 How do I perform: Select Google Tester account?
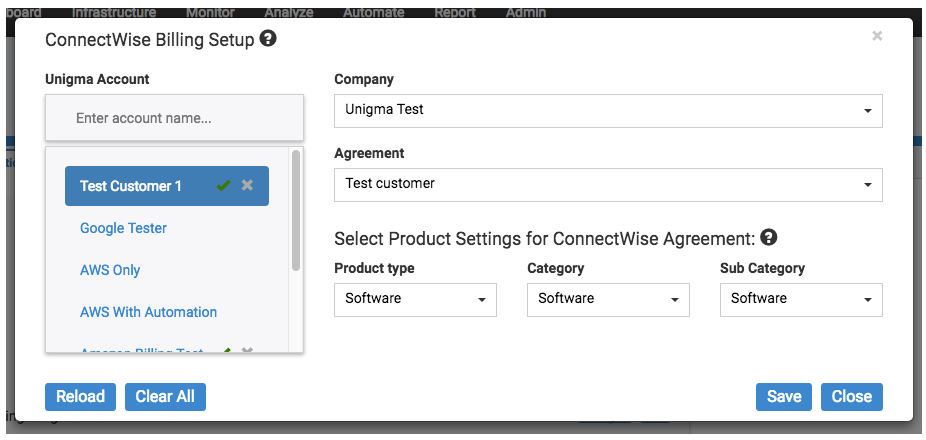(x=123, y=228)
